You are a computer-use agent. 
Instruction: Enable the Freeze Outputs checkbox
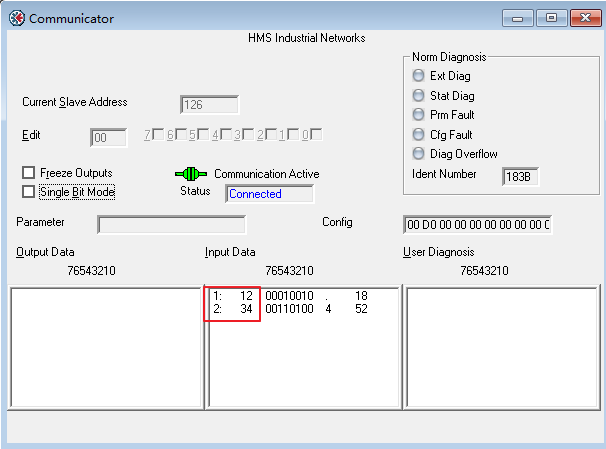coord(29,172)
